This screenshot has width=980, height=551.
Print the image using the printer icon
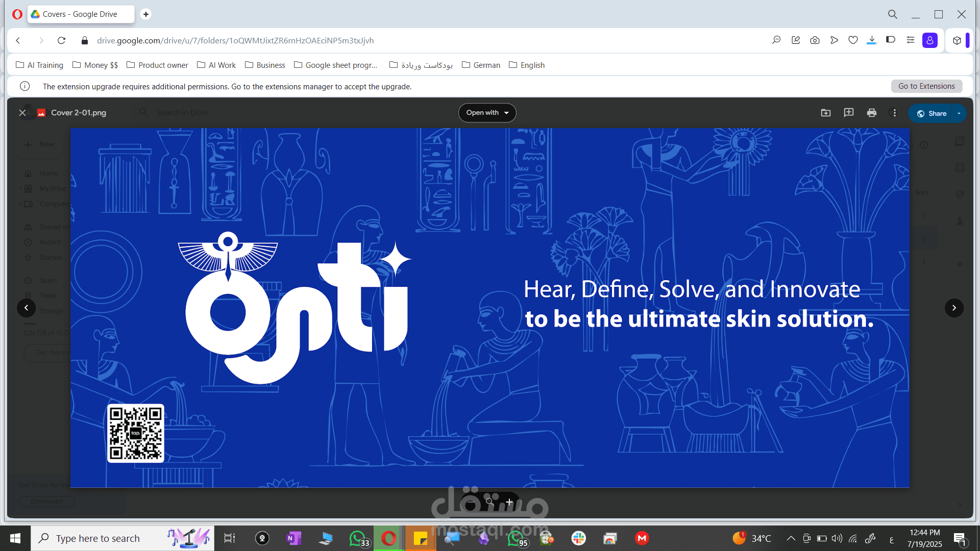pos(872,113)
